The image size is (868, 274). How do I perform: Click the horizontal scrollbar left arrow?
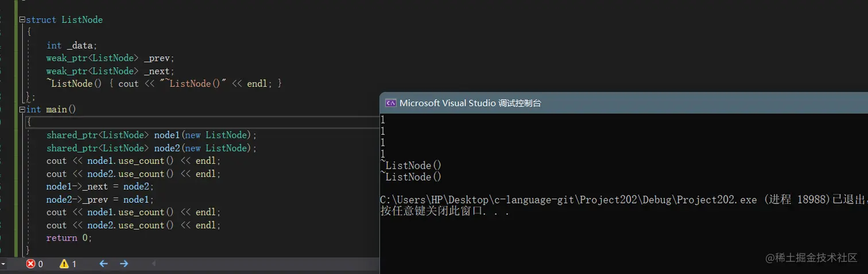point(153,264)
